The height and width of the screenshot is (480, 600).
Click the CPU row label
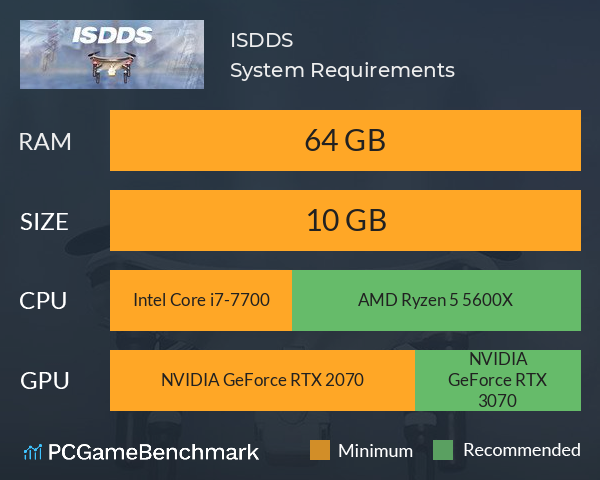pos(43,301)
